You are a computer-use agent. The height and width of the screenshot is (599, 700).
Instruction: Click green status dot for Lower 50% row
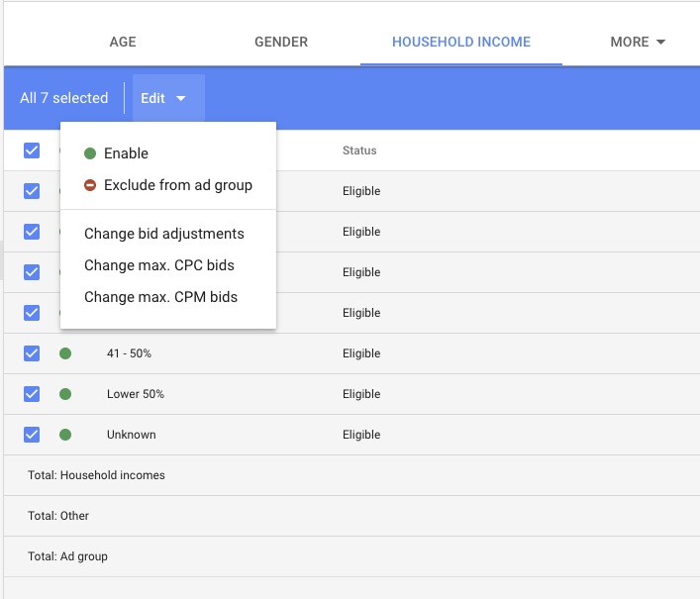pos(65,394)
